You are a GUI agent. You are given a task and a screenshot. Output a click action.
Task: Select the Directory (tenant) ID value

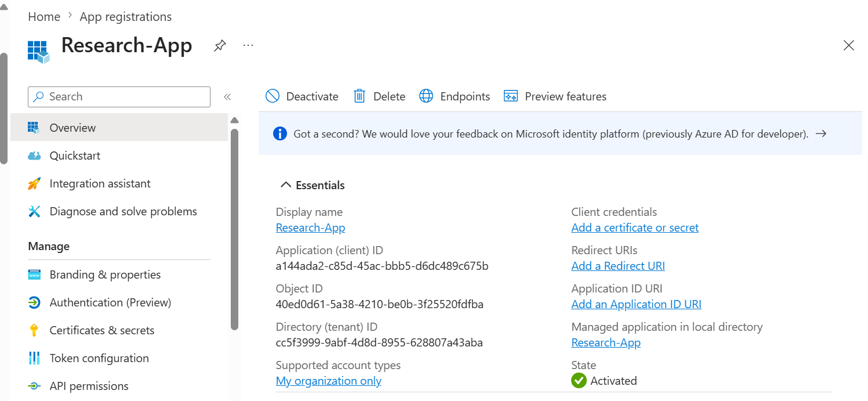379,342
